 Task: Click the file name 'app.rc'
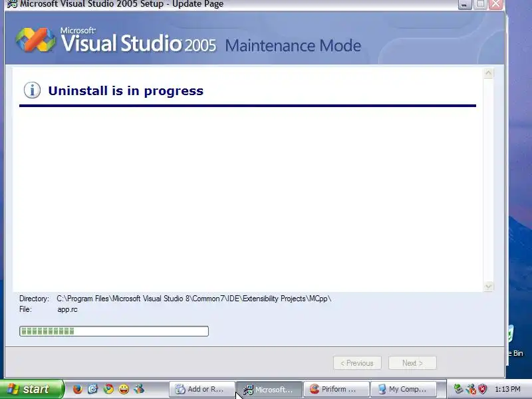[68, 309]
